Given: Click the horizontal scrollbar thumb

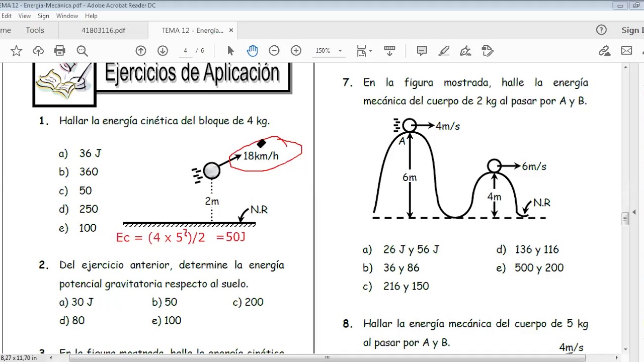Looking at the screenshot, I should [x=327, y=358].
